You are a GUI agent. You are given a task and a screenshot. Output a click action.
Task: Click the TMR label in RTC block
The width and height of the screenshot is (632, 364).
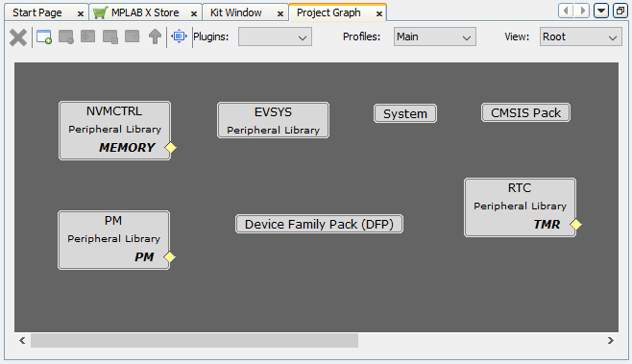(547, 224)
